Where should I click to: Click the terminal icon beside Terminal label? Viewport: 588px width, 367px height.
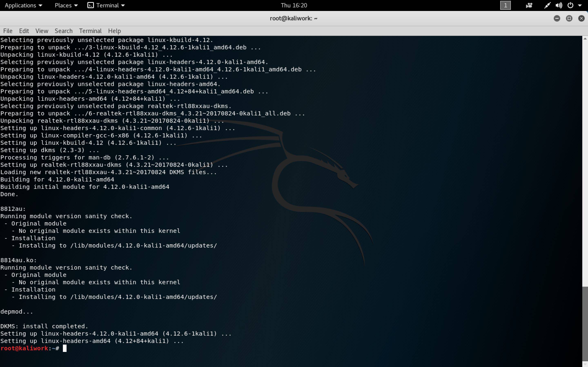tap(90, 5)
